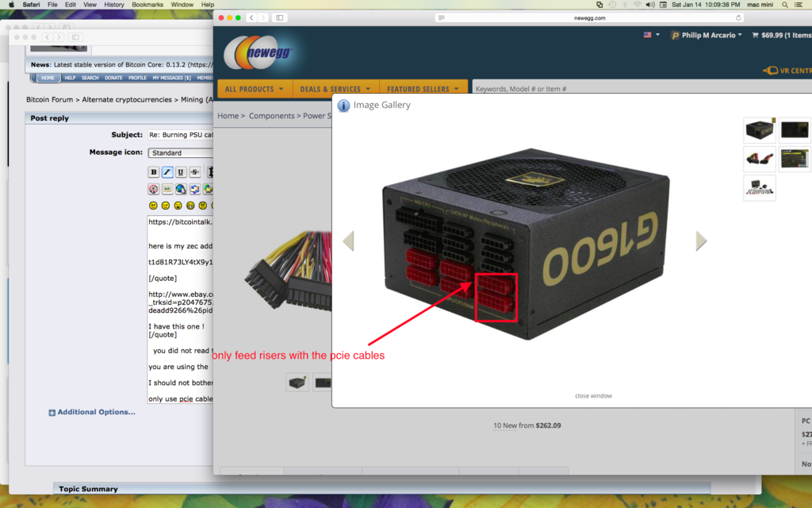
Task: Insert the cheesy open-mouth smiley
Action: click(x=178, y=206)
